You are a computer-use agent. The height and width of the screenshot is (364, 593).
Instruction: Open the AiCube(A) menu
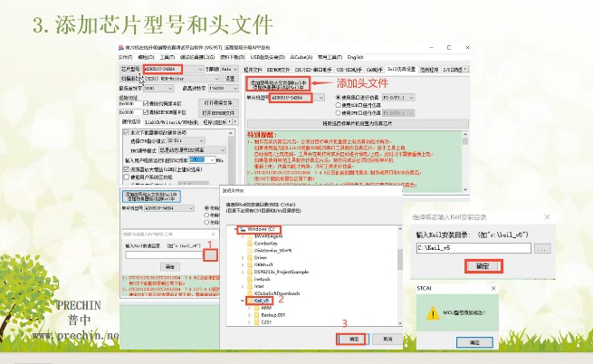tap(301, 58)
